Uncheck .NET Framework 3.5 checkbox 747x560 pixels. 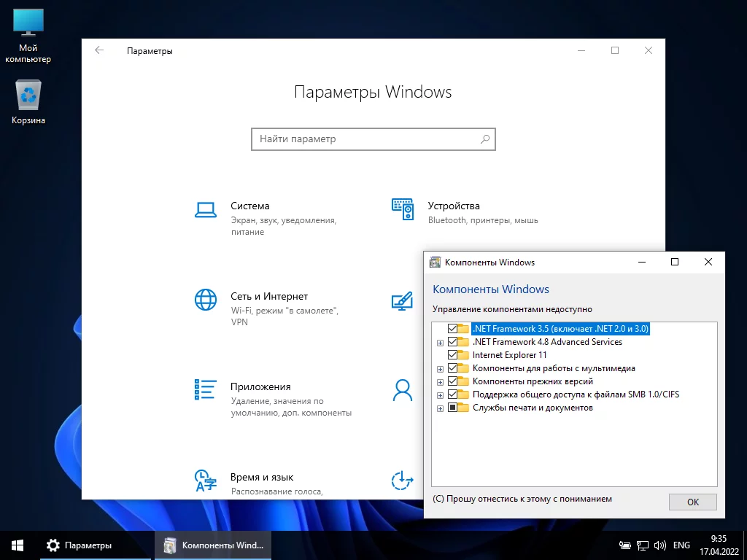pos(452,329)
